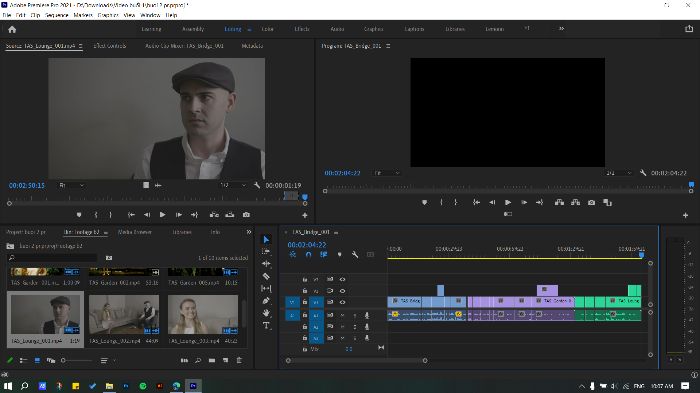
Task: Open Program monitor settings wrench
Action: pos(643,172)
